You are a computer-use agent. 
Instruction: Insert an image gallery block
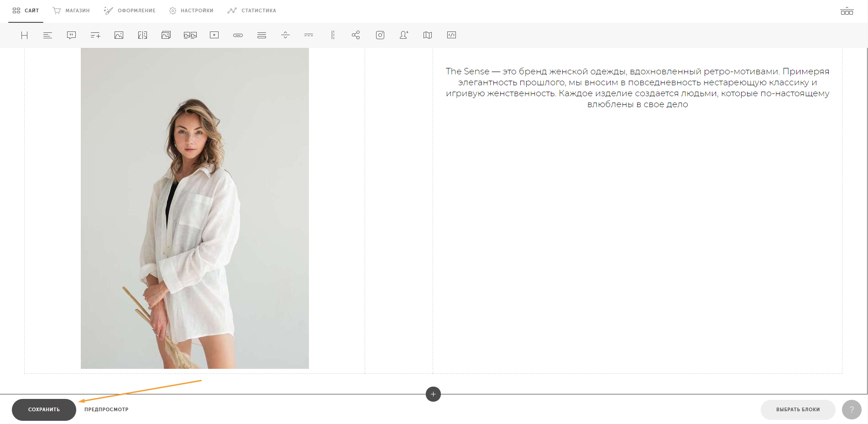(x=166, y=35)
